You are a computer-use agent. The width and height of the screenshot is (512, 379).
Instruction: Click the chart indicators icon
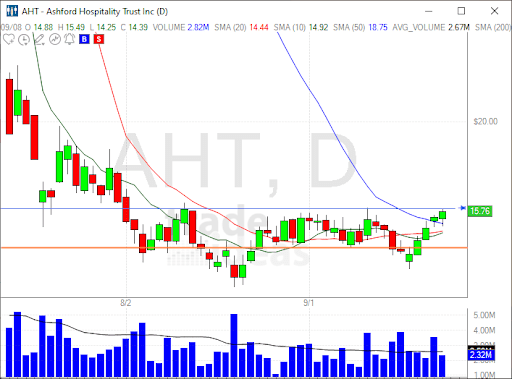pyautogui.click(x=55, y=39)
